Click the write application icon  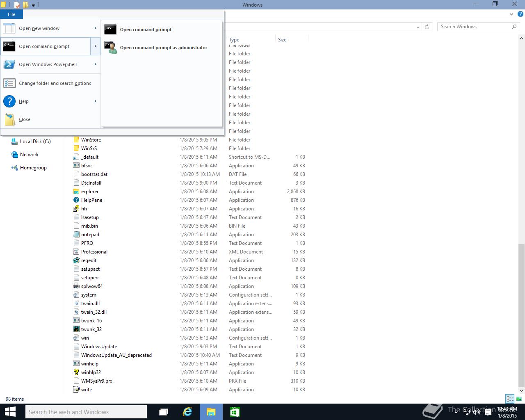76,390
